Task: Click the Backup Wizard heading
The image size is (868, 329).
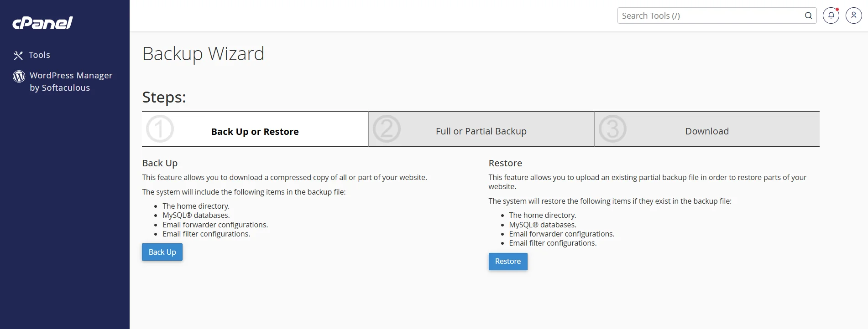Action: [x=203, y=54]
